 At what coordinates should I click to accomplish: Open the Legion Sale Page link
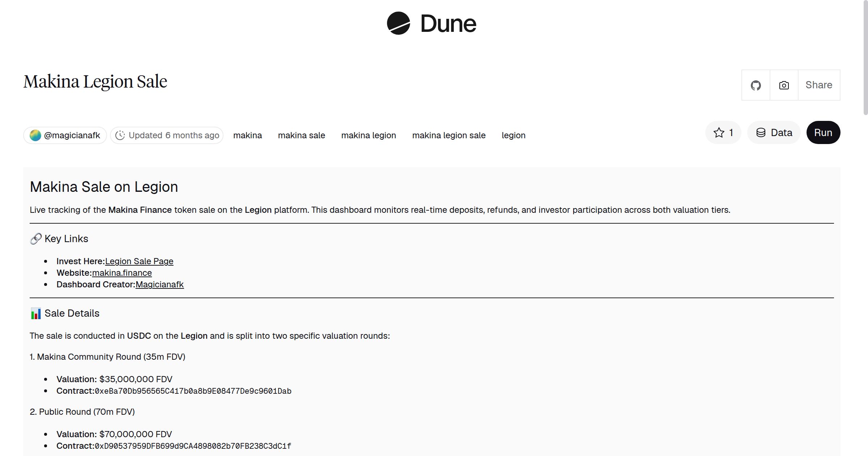[139, 261]
